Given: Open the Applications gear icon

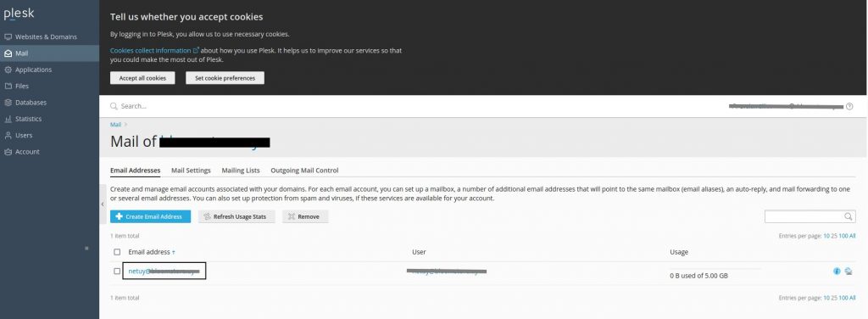Looking at the screenshot, I should [x=8, y=70].
